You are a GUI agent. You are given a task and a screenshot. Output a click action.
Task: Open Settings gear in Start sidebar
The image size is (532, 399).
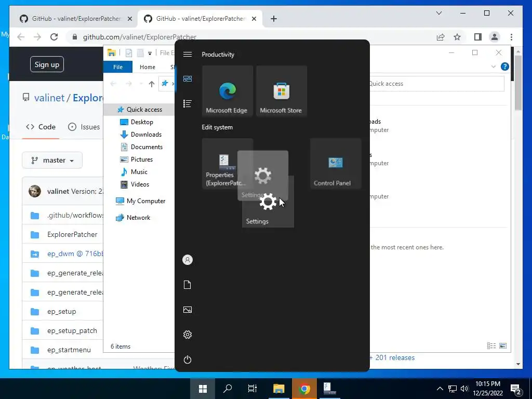(187, 335)
